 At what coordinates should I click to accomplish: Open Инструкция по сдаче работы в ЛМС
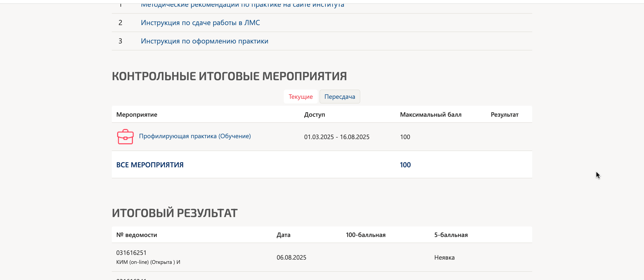click(200, 23)
